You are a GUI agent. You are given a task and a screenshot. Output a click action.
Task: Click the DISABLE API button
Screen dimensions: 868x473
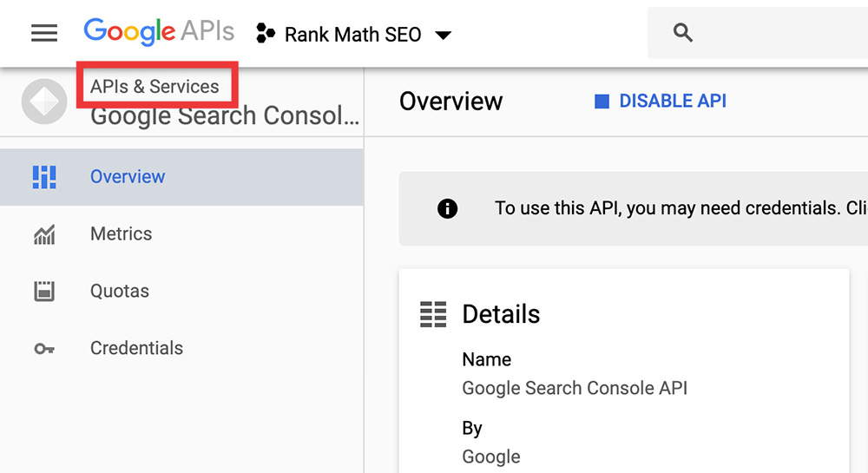(661, 102)
